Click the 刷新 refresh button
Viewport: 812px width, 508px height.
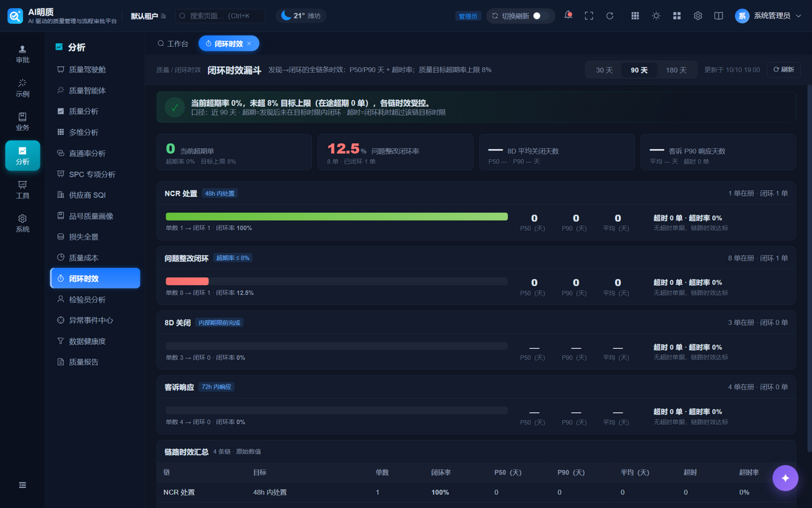click(783, 69)
